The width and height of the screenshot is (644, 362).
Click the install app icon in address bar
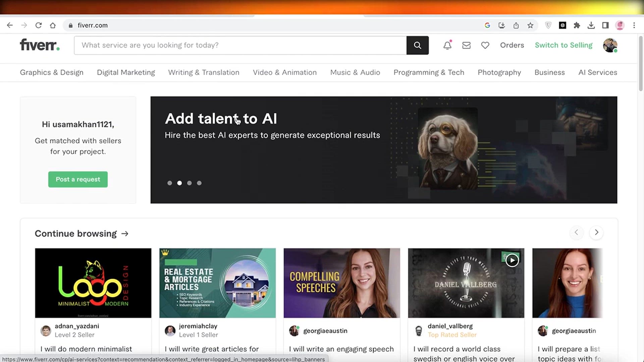coord(502,25)
